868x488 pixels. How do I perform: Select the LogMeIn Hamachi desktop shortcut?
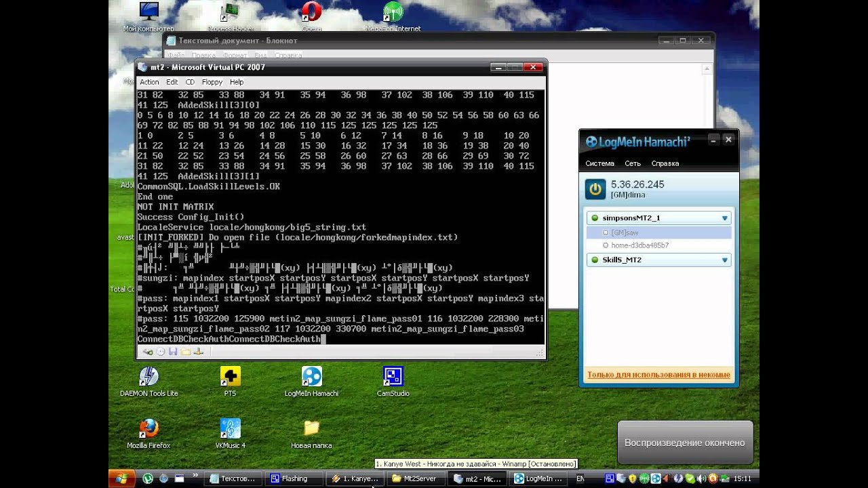click(x=311, y=382)
